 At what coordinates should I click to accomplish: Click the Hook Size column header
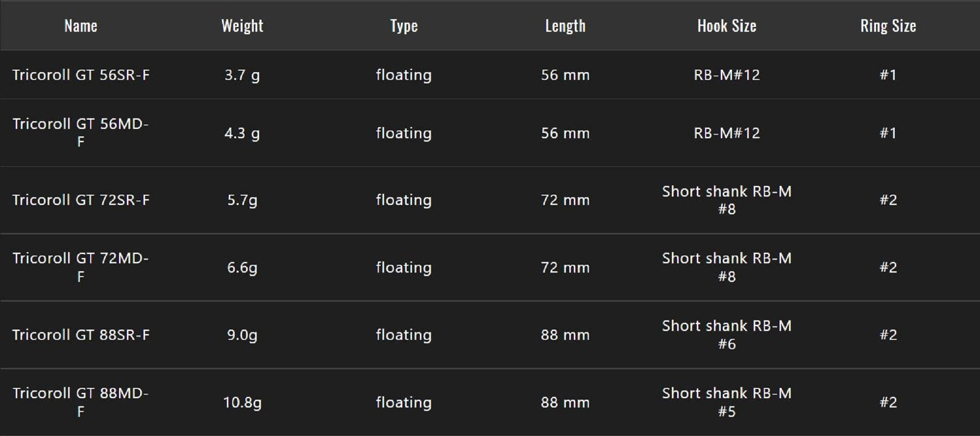(x=727, y=26)
